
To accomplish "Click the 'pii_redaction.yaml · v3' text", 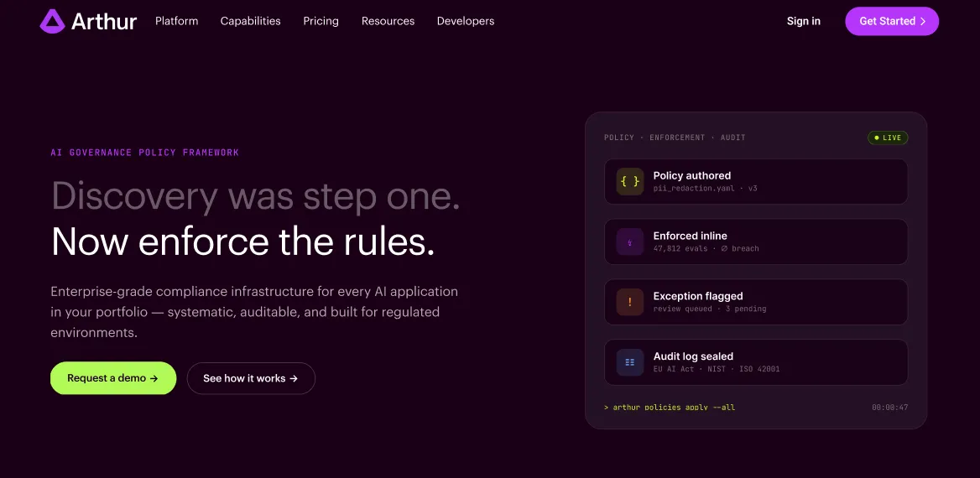I will [x=705, y=188].
